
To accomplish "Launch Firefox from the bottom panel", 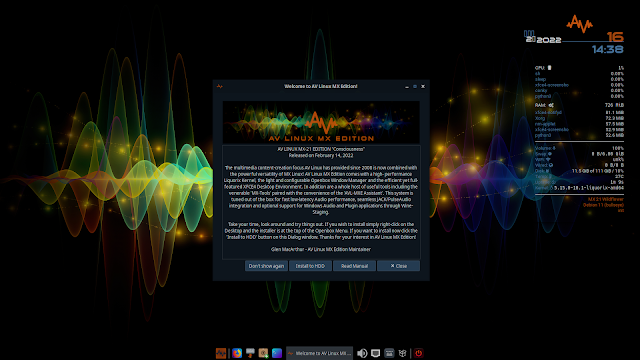I will (x=237, y=353).
